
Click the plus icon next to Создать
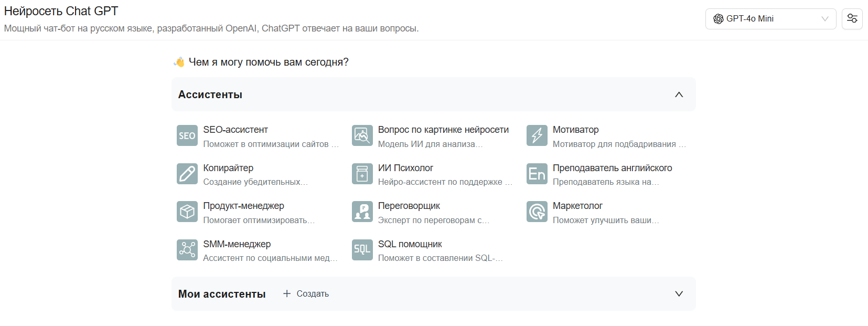pos(287,293)
